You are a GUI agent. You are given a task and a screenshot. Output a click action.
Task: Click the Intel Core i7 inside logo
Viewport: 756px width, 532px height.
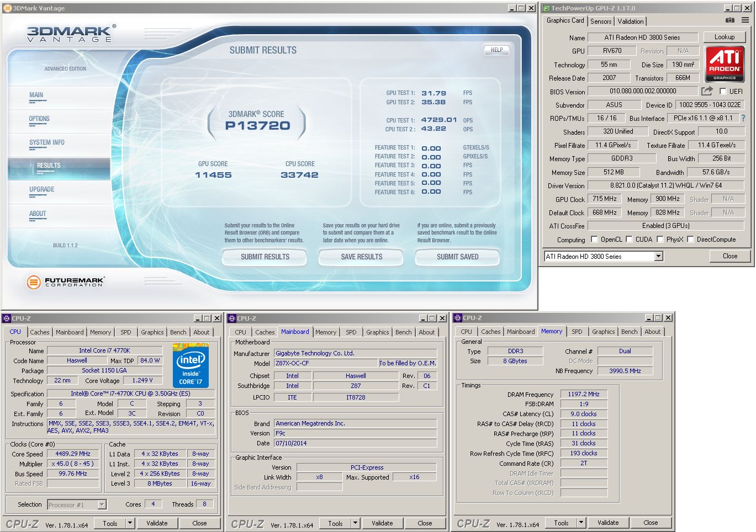[191, 365]
